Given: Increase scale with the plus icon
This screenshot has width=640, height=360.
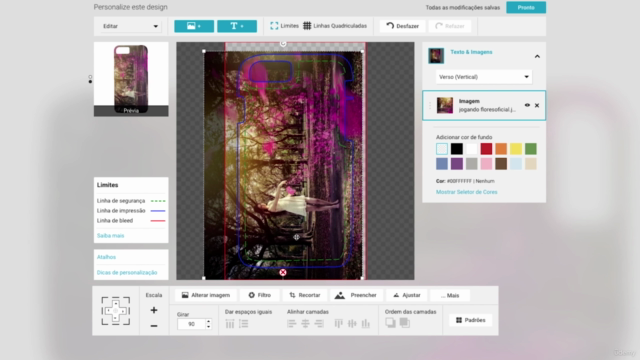Looking at the screenshot, I should (154, 310).
